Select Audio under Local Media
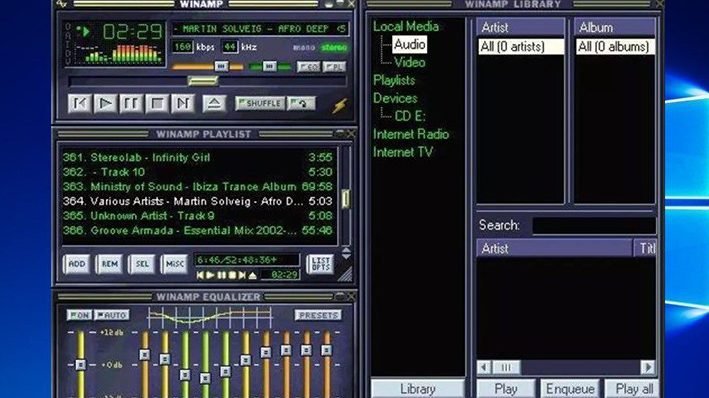 pos(409,44)
